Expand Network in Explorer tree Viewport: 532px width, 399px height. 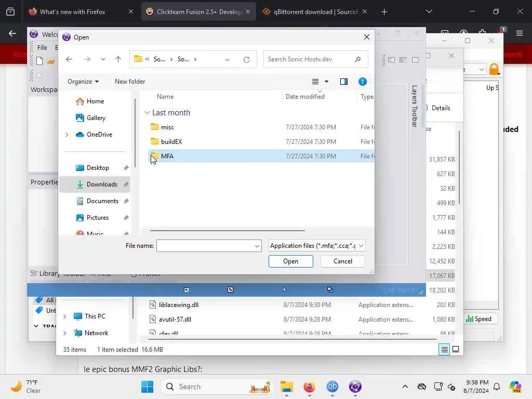[65, 333]
